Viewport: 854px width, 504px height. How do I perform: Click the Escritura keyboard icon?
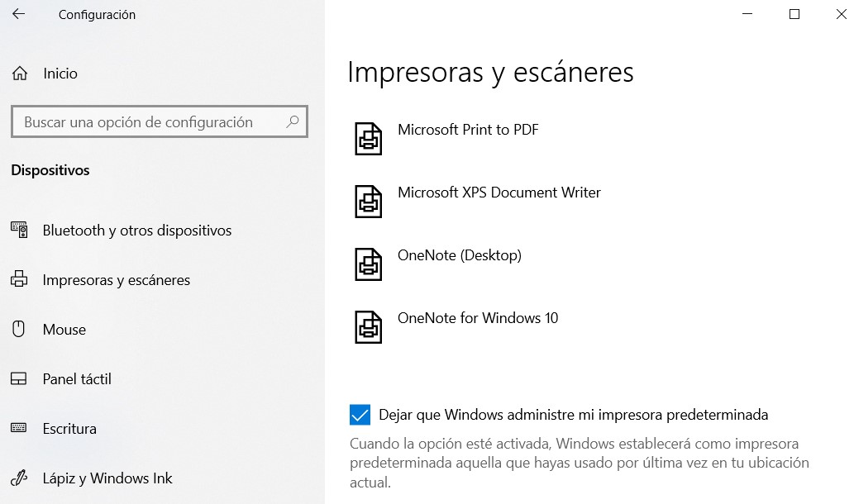(x=19, y=429)
